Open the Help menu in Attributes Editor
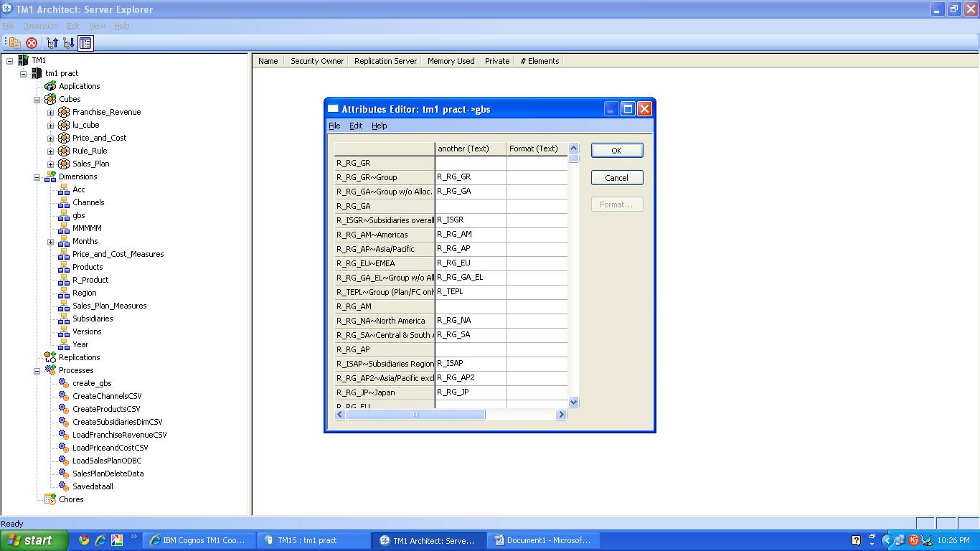The height and width of the screenshot is (551, 980). click(x=380, y=126)
